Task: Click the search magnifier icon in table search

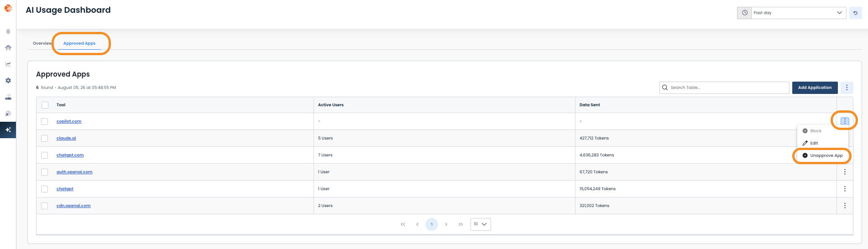Action: tap(665, 88)
